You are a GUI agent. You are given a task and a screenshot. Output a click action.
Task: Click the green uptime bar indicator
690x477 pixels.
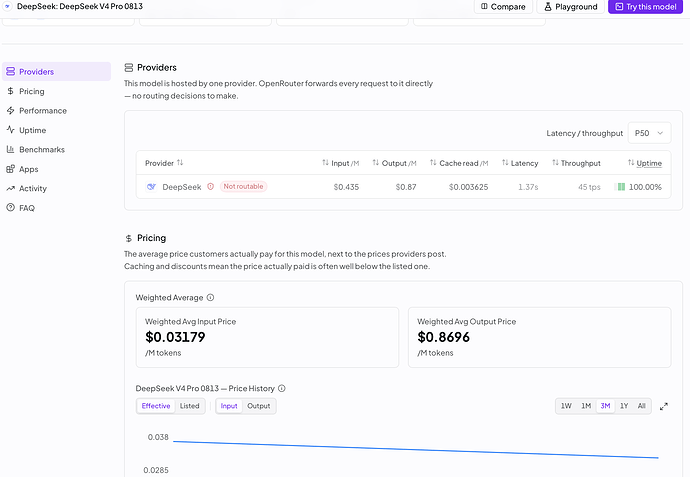(621, 187)
